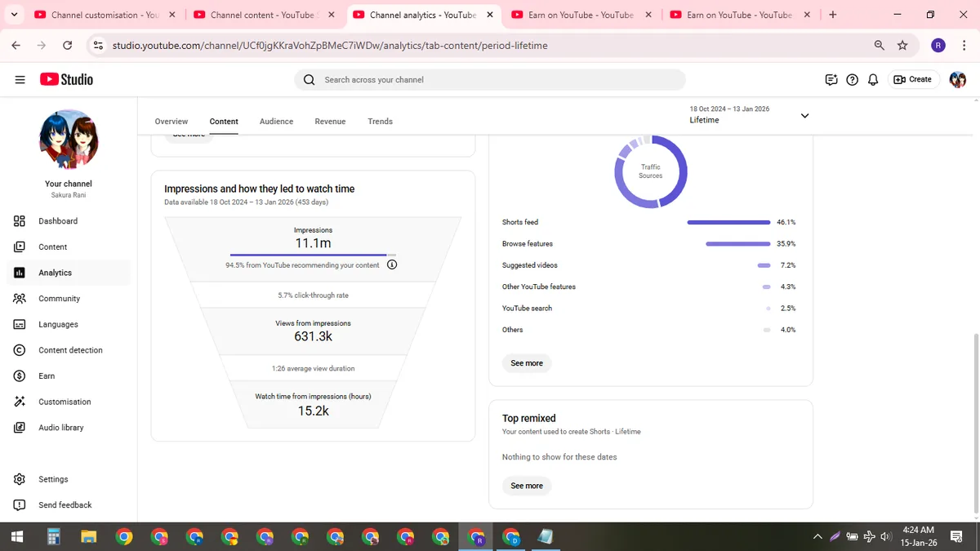Open the Help question mark icon

tap(853, 79)
